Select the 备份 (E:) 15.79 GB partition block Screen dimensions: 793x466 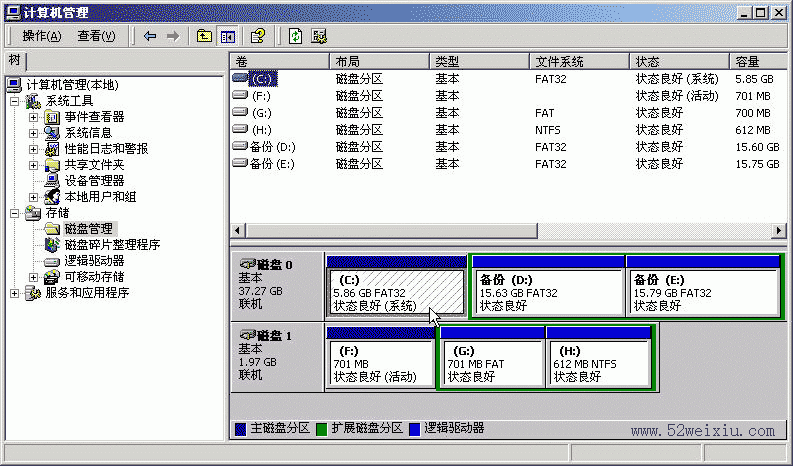[x=703, y=286]
